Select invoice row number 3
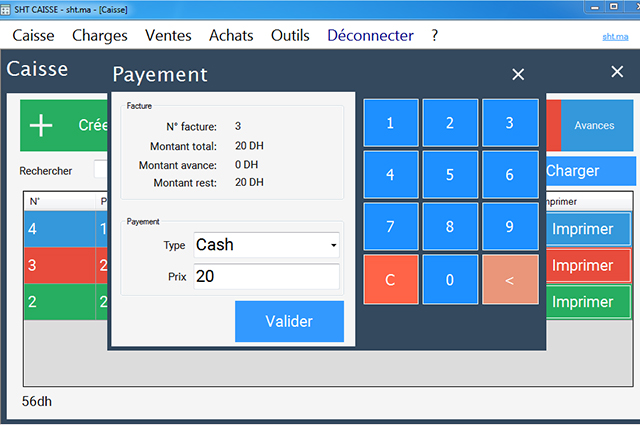 [66, 265]
